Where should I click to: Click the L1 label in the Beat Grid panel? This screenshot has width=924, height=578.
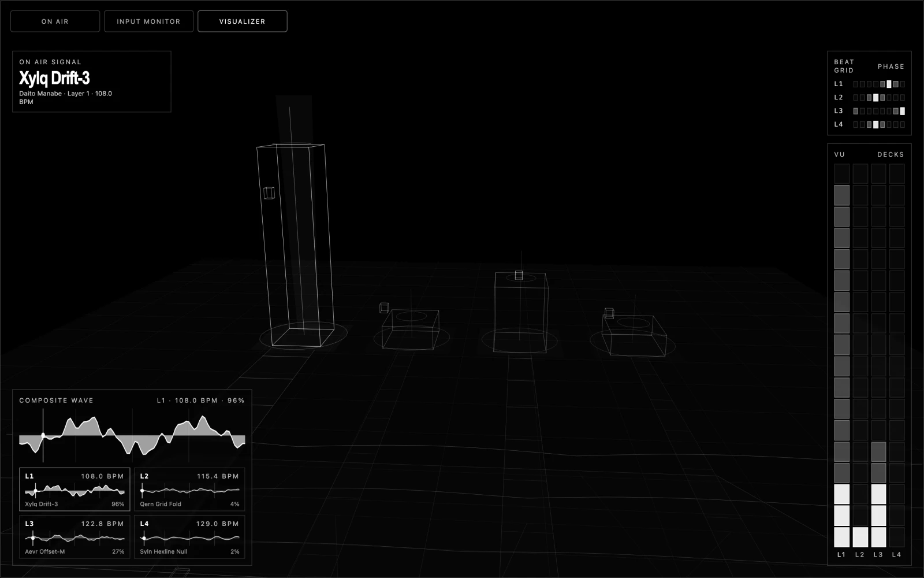click(x=837, y=84)
